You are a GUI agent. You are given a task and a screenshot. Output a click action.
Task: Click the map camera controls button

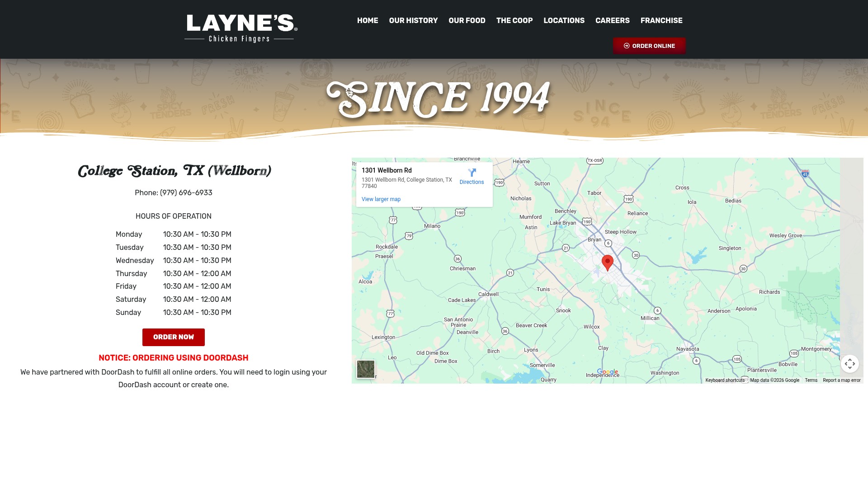click(x=850, y=364)
